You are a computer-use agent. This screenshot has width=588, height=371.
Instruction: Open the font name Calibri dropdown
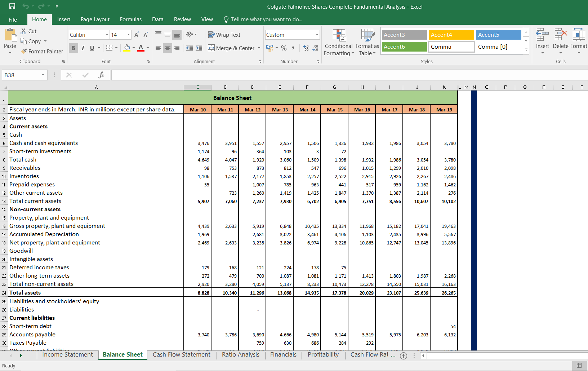pos(107,35)
